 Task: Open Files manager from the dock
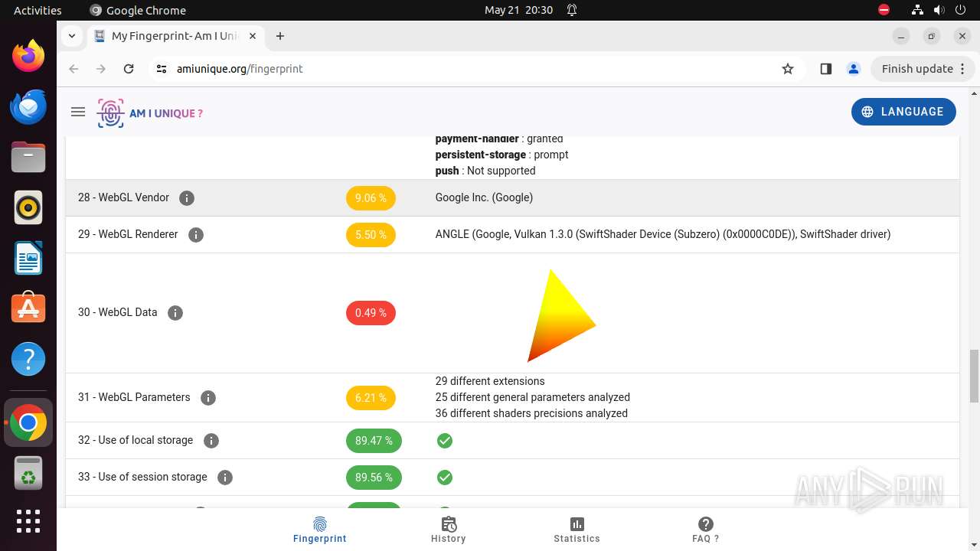(x=28, y=157)
